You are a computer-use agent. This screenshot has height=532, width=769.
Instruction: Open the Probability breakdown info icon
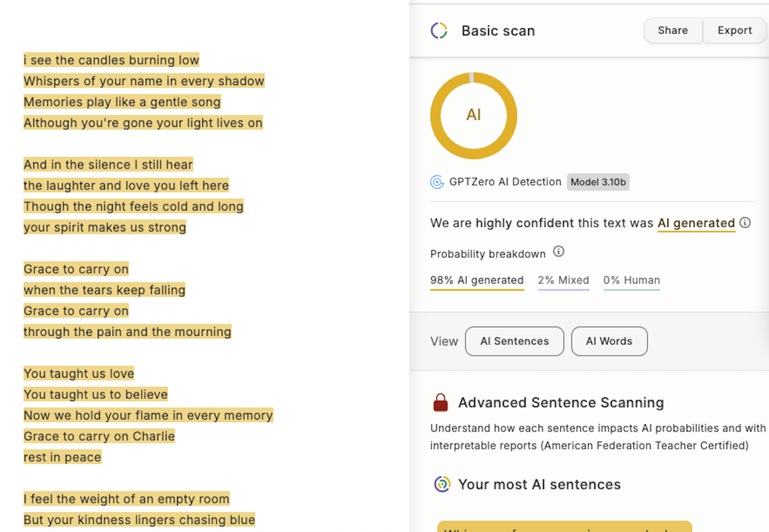coord(559,253)
